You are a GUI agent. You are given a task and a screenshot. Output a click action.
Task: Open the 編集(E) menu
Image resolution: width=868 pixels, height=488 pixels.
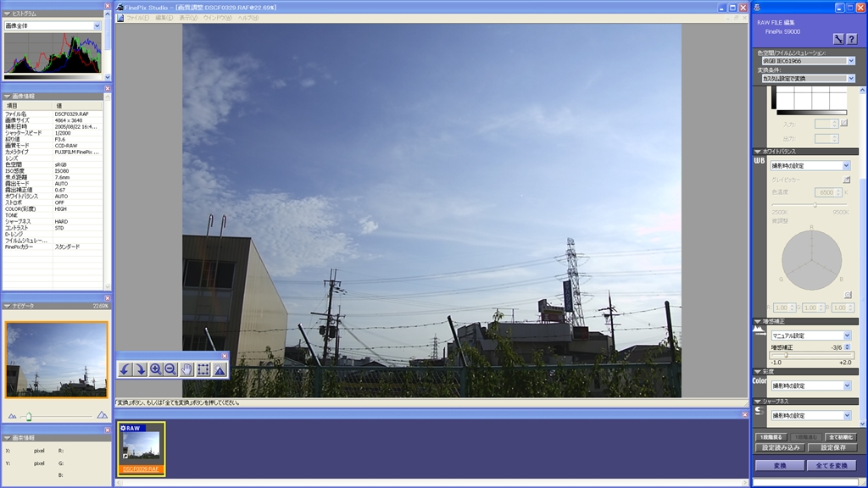(164, 18)
